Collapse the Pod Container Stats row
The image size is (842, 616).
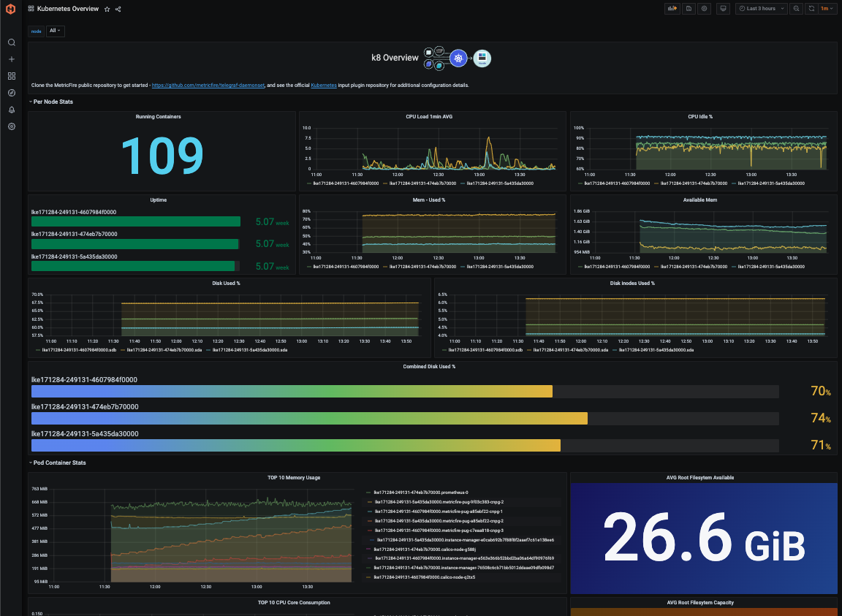pos(58,463)
